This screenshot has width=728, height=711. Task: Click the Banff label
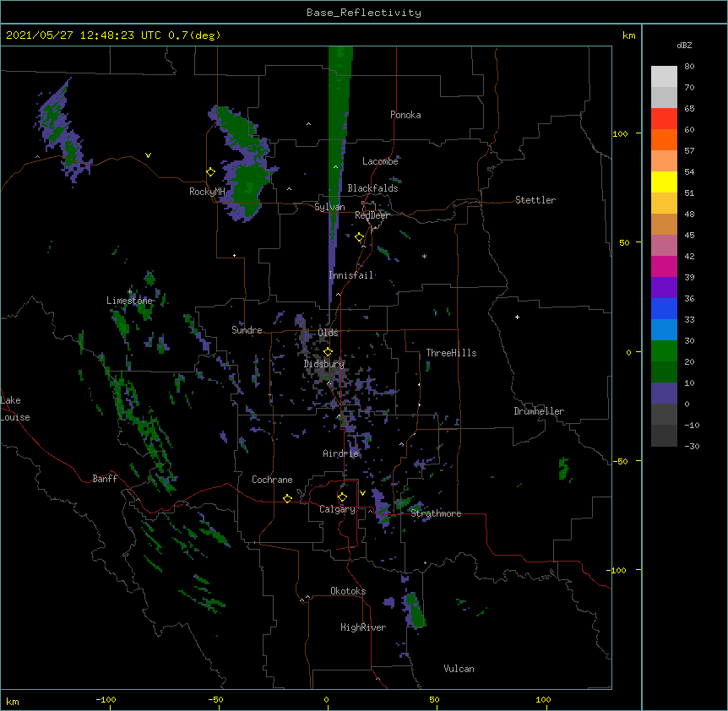coord(105,479)
